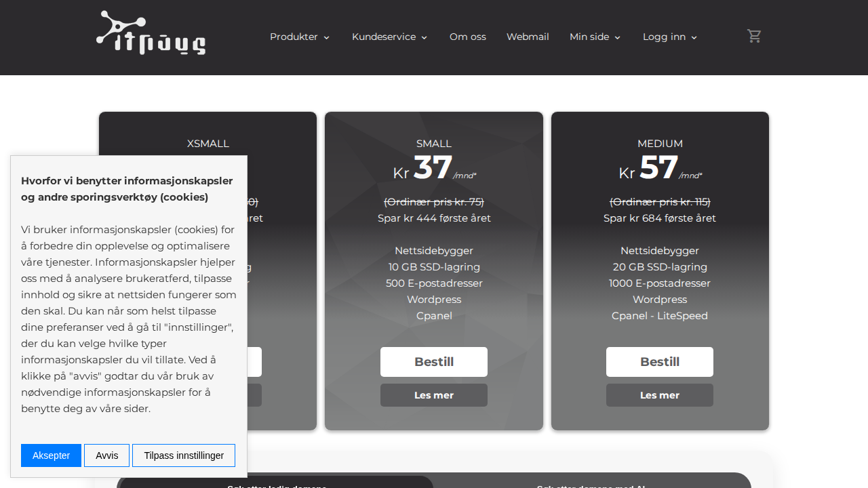This screenshot has width=868, height=488.
Task: Order the MEDIUM hosting plan
Action: 660,362
